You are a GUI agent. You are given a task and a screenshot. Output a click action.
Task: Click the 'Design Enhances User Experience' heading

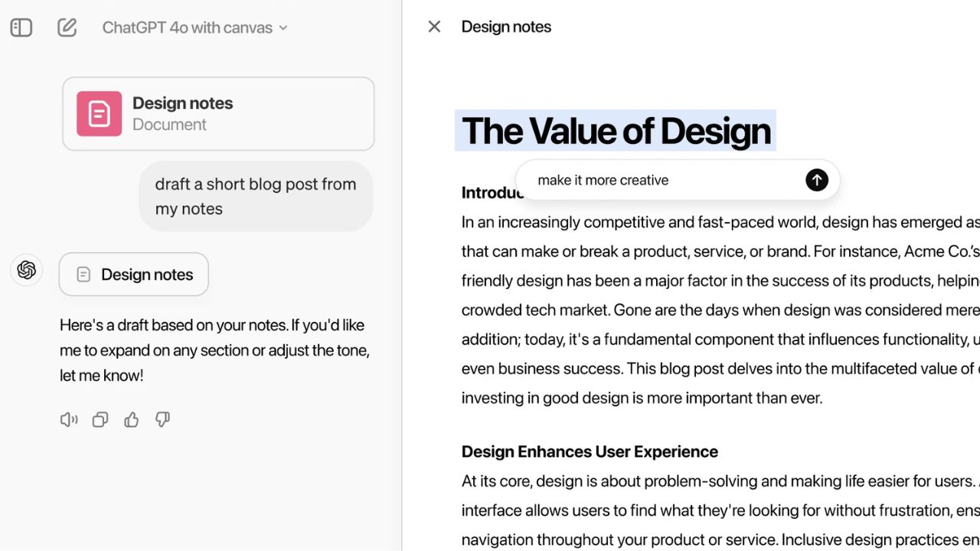click(x=590, y=452)
